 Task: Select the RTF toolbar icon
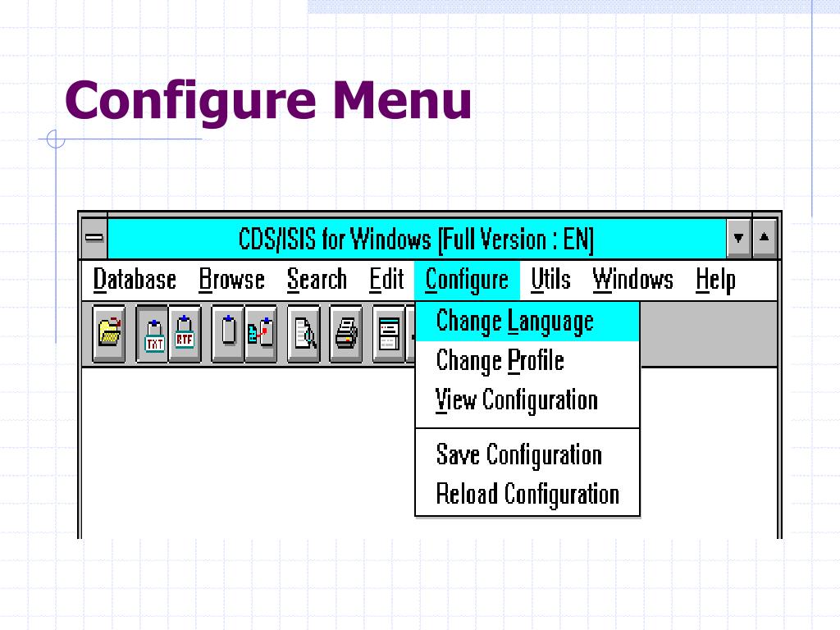(x=185, y=334)
